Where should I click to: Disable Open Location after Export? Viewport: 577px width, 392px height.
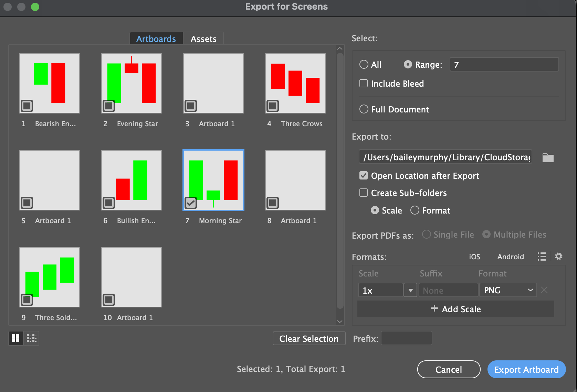click(x=364, y=175)
